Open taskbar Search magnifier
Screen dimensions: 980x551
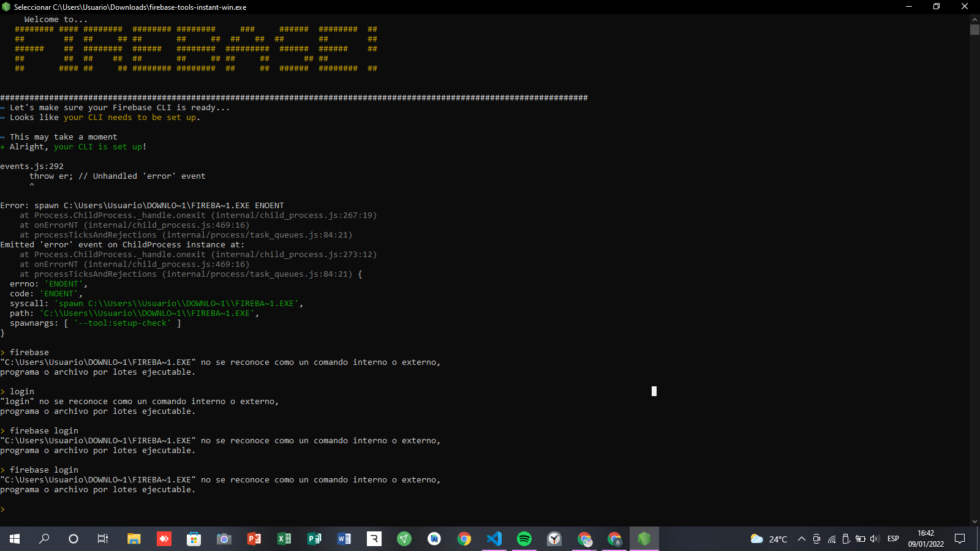pos(44,539)
